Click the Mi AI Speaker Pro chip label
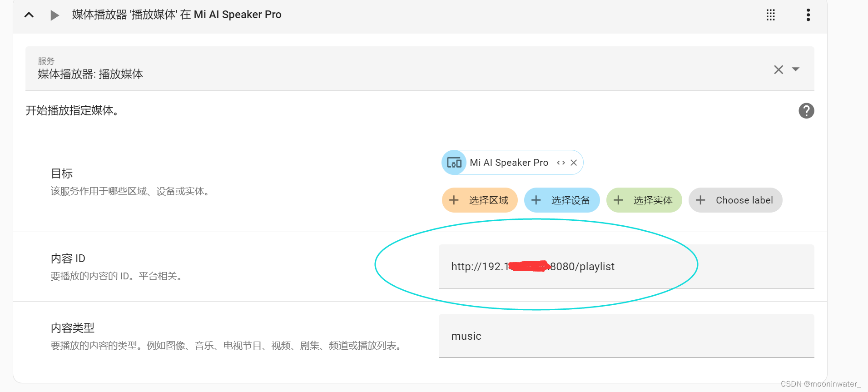868x392 pixels. point(509,163)
